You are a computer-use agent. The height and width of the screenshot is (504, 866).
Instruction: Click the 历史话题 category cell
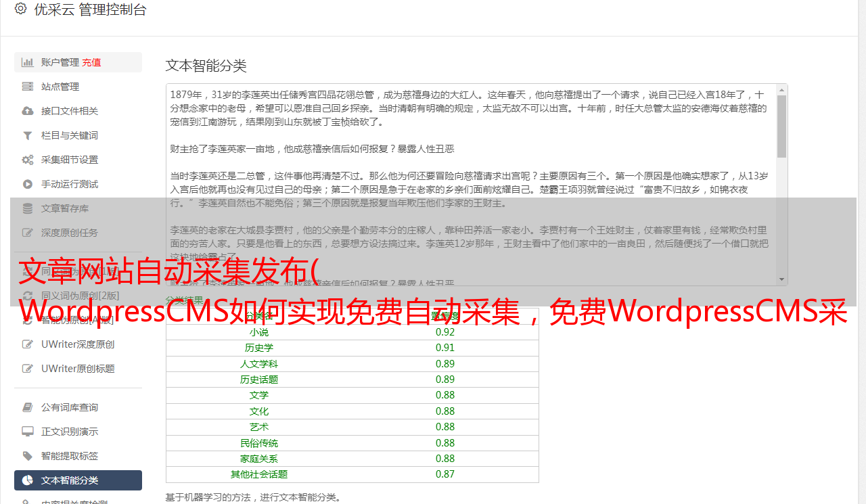point(259,380)
